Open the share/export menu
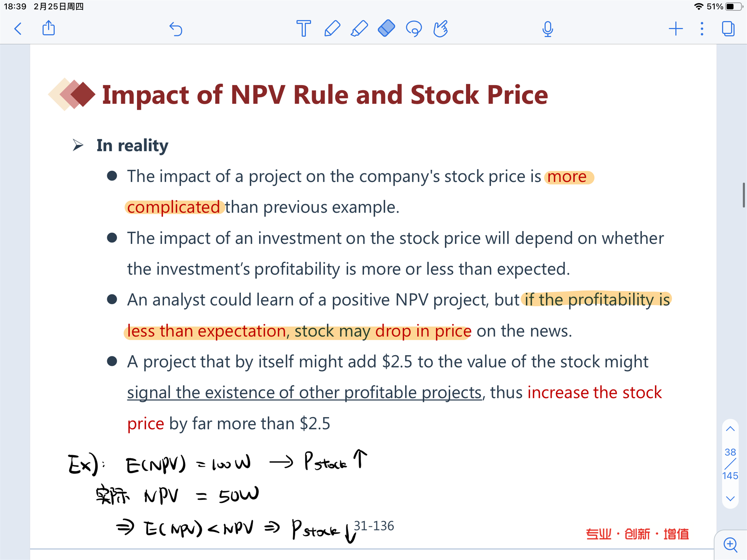Viewport: 747px width, 560px height. tap(48, 28)
